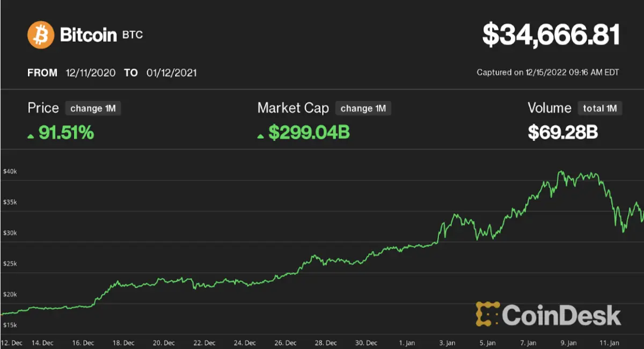Click the Price label
Viewport: 644px width, 349px height.
tap(43, 108)
